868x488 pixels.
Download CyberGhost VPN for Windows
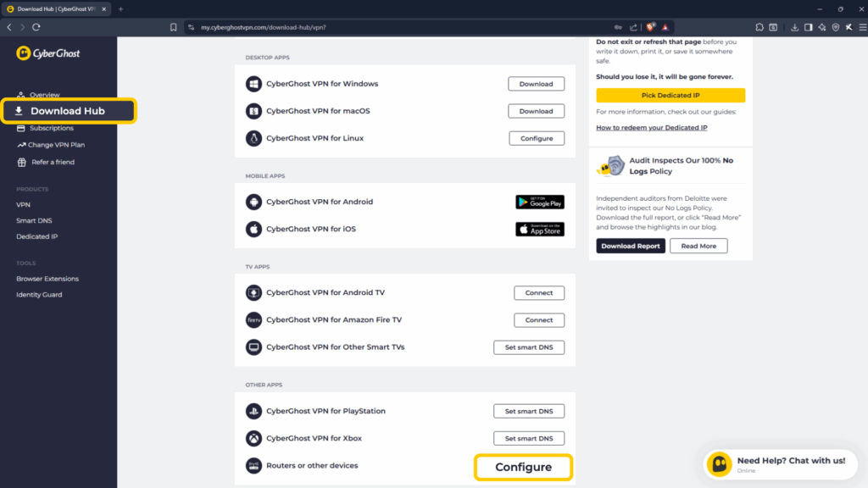pos(537,84)
